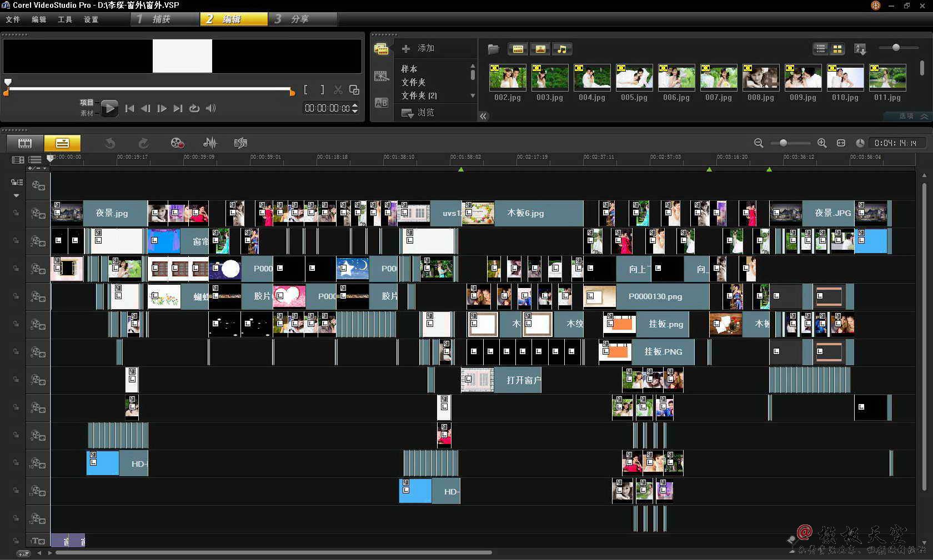The width and height of the screenshot is (933, 560).
Task: Enlarge the preview window
Action: [354, 90]
